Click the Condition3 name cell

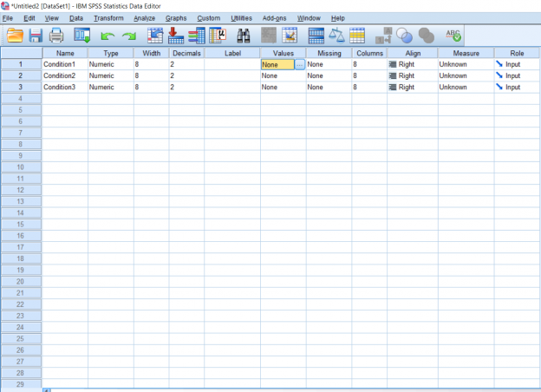[65, 87]
